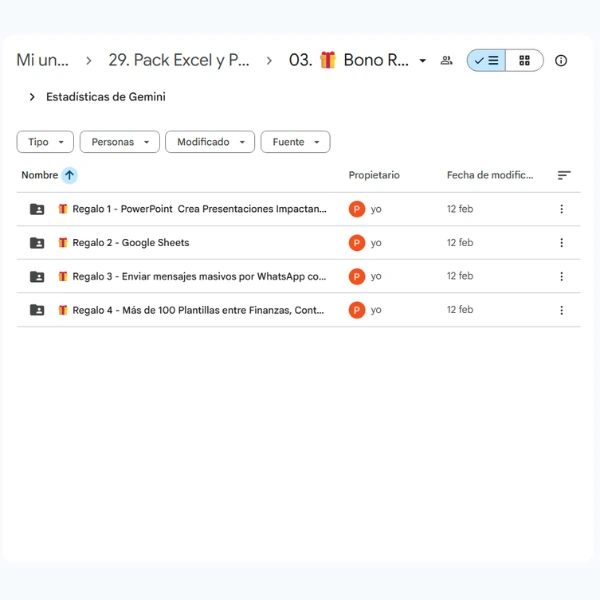
Task: Expand Estadísticas de Gemini section
Action: 32,97
